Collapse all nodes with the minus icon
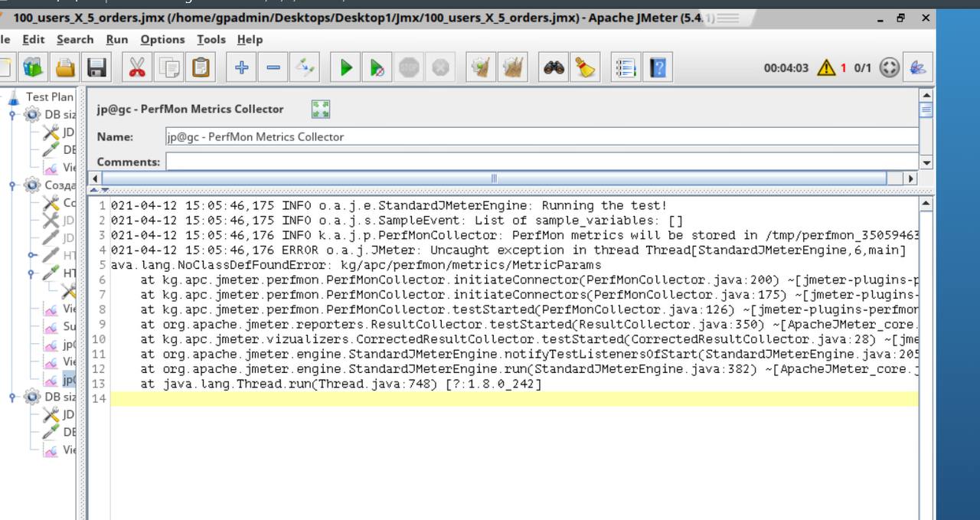The height and width of the screenshot is (520, 980). tap(273, 68)
